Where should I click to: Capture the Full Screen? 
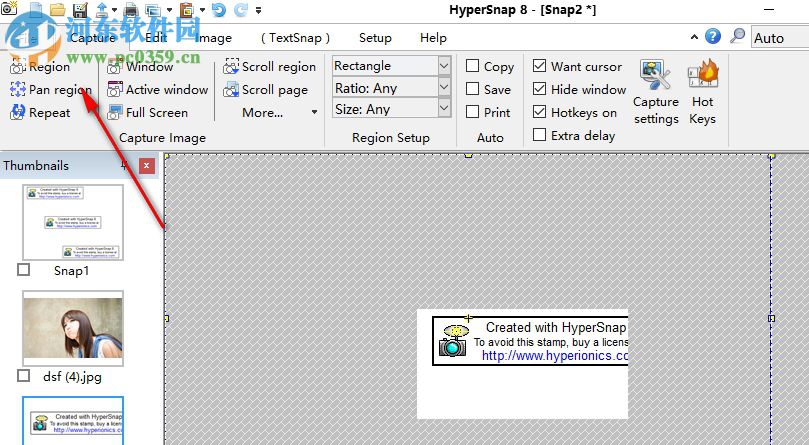(147, 113)
